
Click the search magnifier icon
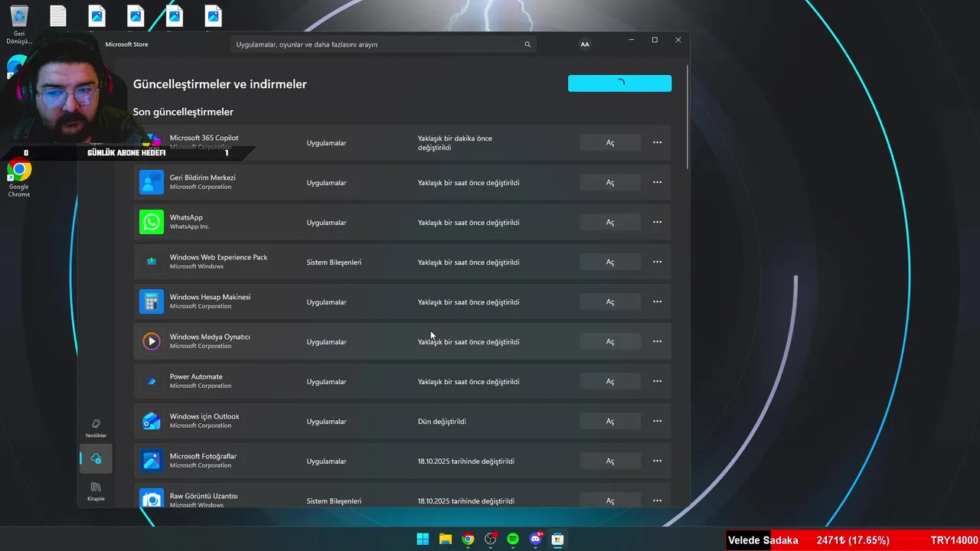[x=528, y=44]
